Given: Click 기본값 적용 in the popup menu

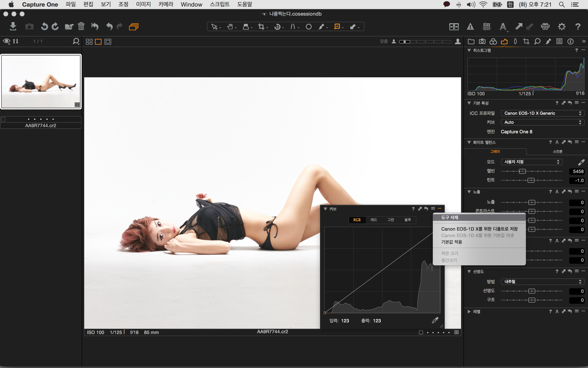Looking at the screenshot, I should coord(451,242).
